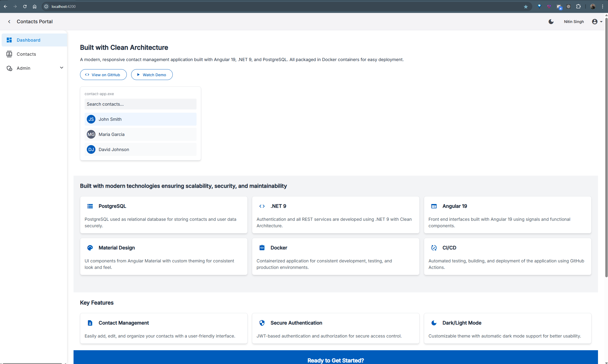This screenshot has width=608, height=364.
Task: Click the CI/CD card title
Action: click(449, 248)
